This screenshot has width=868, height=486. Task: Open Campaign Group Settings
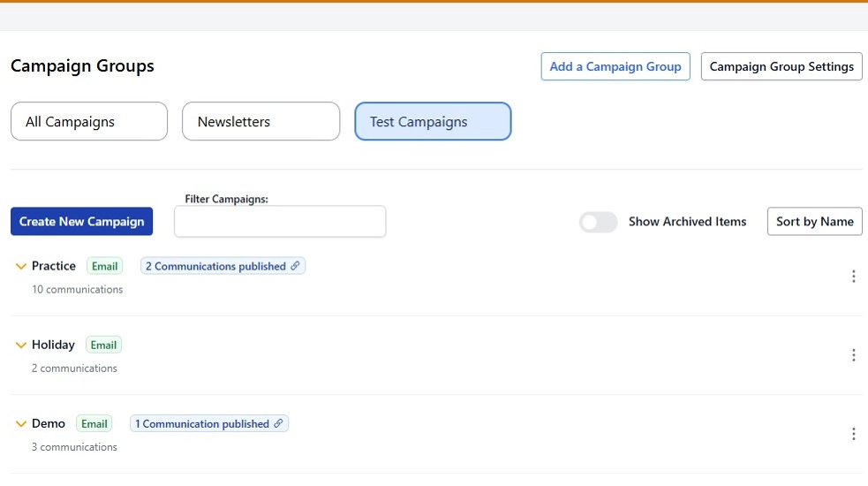pos(781,66)
